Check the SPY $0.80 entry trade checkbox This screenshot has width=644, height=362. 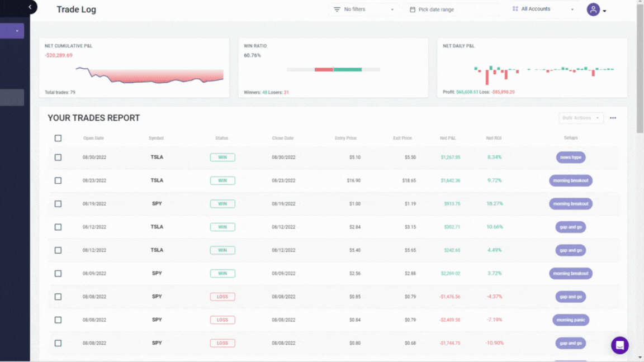(58, 343)
